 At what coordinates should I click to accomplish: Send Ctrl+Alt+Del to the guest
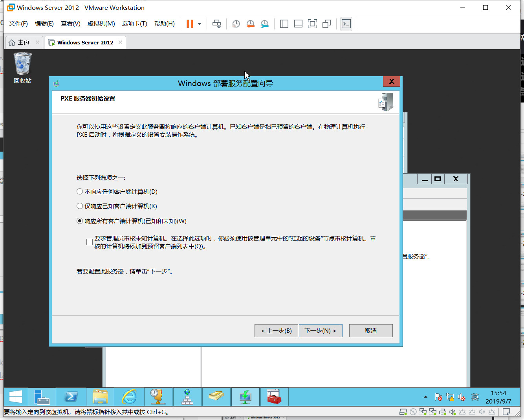pos(216,24)
